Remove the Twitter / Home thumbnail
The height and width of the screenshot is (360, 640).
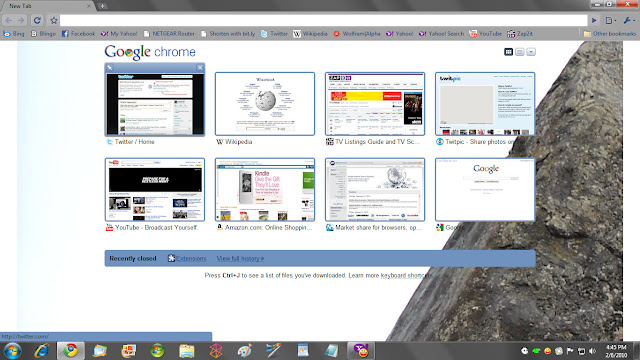click(200, 67)
